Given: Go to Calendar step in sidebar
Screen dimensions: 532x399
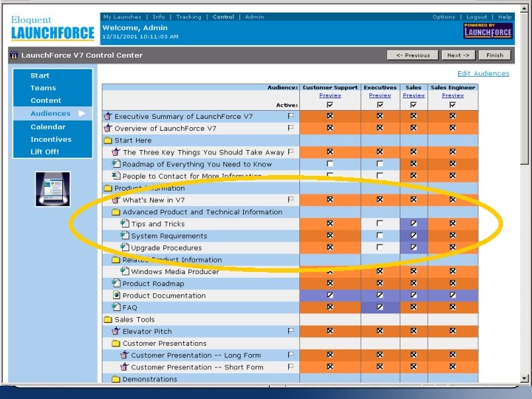Looking at the screenshot, I should tap(48, 127).
